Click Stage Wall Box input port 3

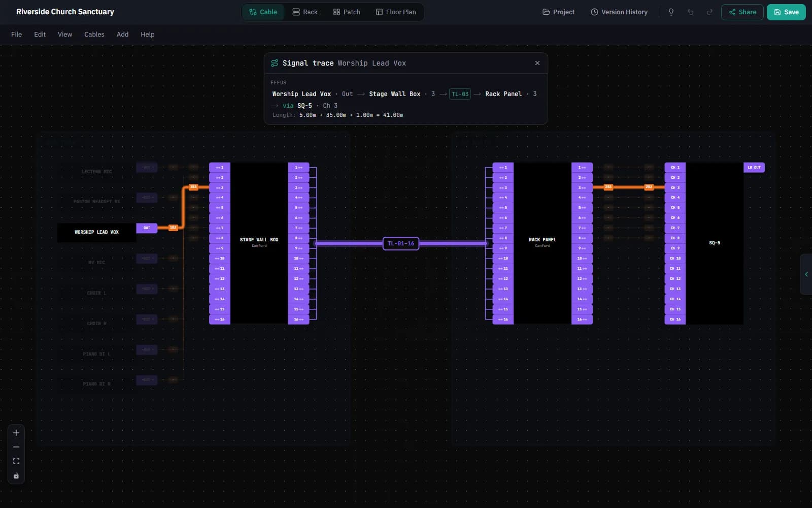[x=220, y=187]
